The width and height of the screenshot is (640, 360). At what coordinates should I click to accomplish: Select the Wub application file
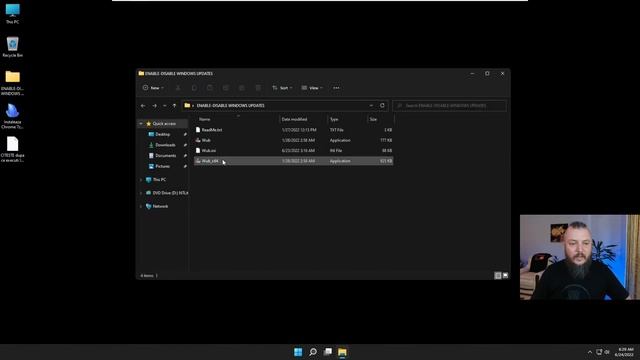click(x=293, y=140)
